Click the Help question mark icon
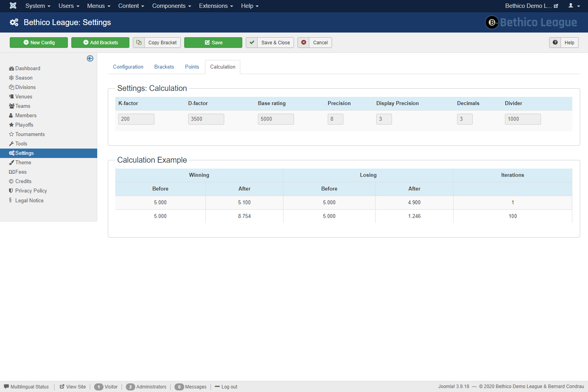The image size is (588, 392). coord(555,42)
